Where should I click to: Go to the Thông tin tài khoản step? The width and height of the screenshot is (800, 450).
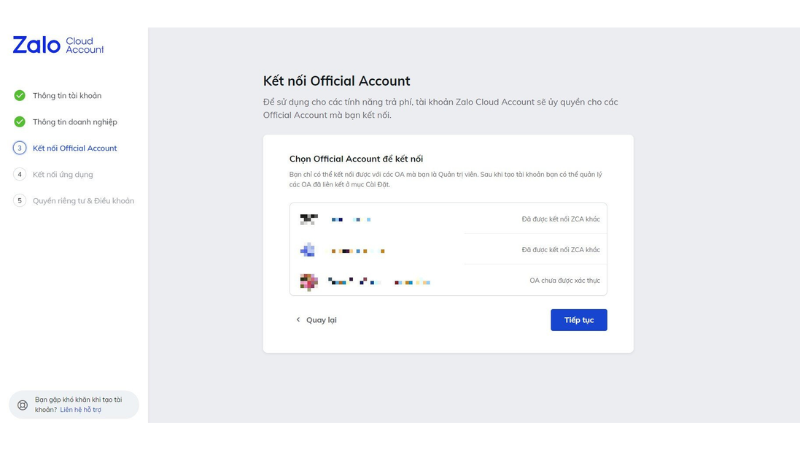[x=67, y=96]
